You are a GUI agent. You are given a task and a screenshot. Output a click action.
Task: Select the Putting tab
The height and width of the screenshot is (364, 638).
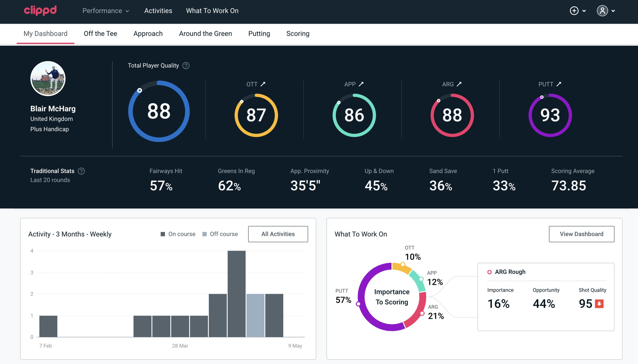[259, 33]
